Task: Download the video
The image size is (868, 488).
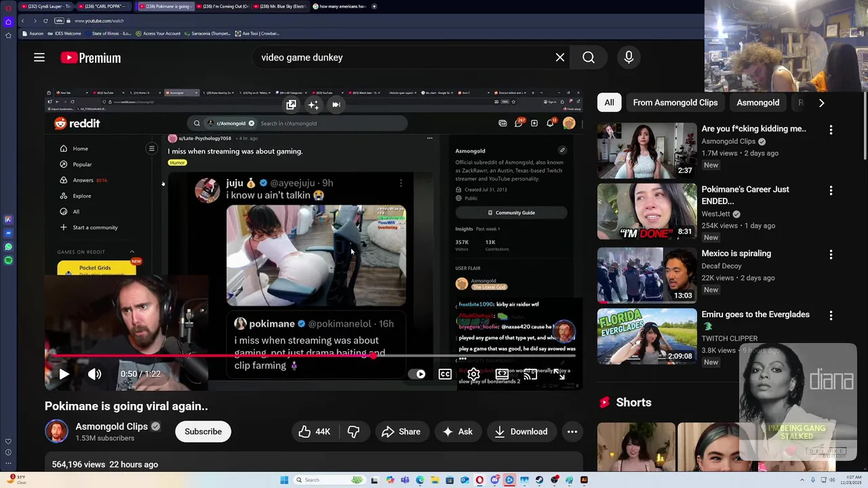Action: click(x=521, y=432)
